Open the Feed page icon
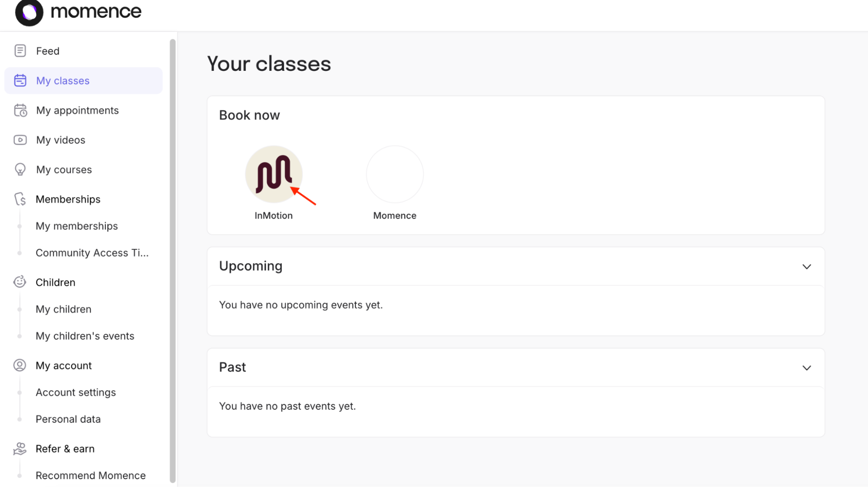868x487 pixels. click(x=20, y=51)
